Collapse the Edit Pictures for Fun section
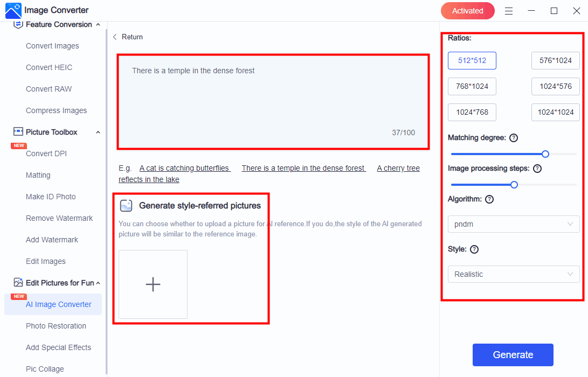The width and height of the screenshot is (588, 377). (x=98, y=283)
